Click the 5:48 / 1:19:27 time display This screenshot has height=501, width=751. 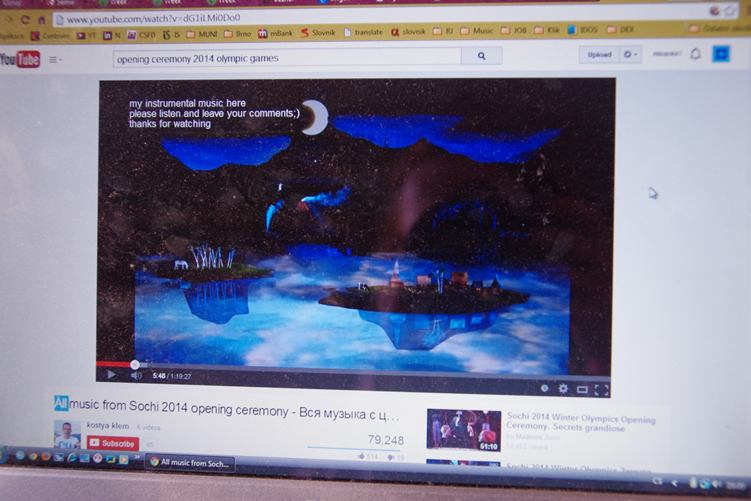(x=171, y=376)
